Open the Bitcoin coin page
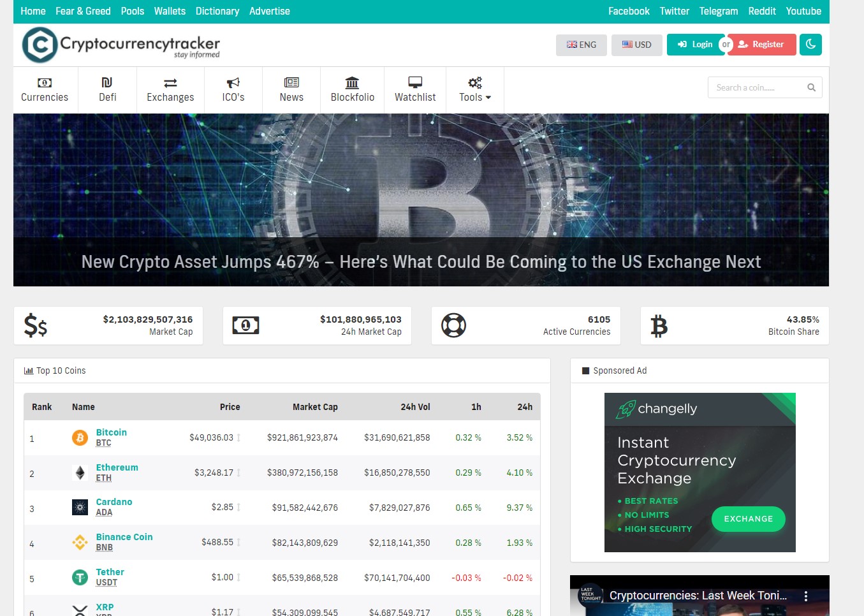This screenshot has width=864, height=616. (112, 432)
